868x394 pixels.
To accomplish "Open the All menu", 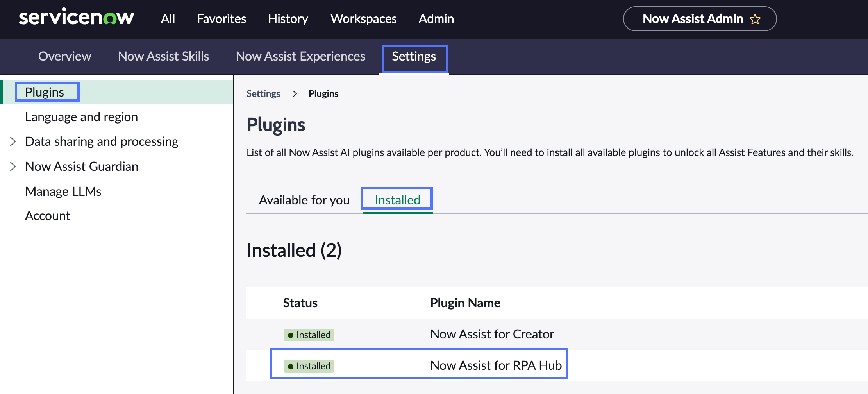I will click(168, 19).
